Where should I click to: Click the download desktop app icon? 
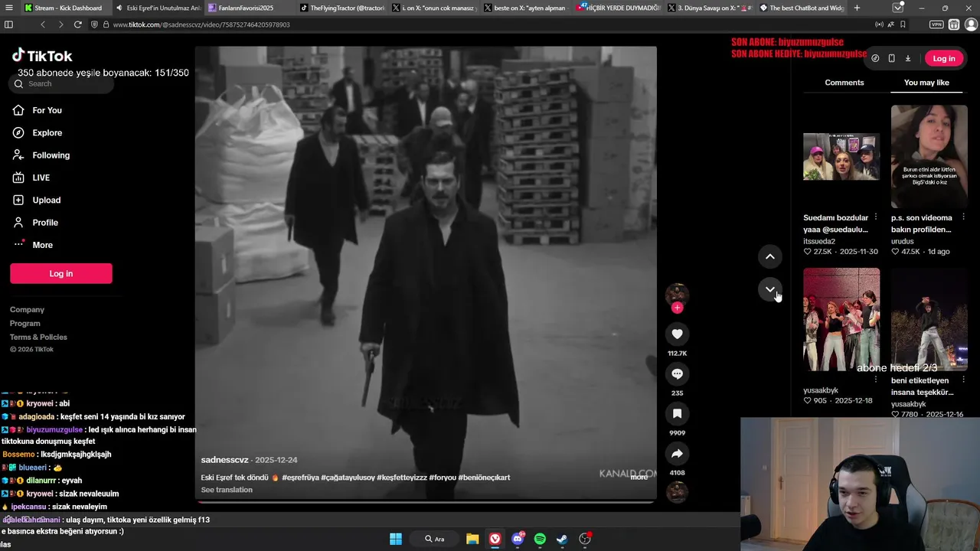point(908,58)
